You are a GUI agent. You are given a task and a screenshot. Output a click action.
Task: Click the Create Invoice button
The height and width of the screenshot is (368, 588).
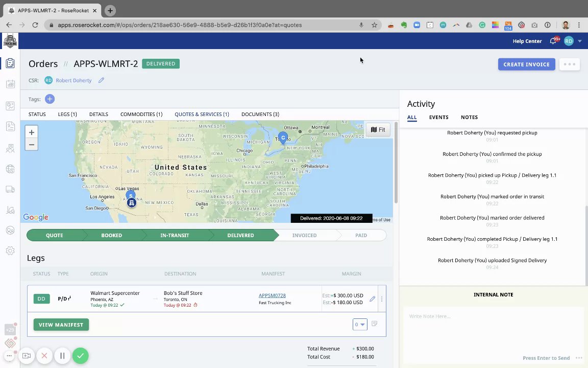[527, 64]
